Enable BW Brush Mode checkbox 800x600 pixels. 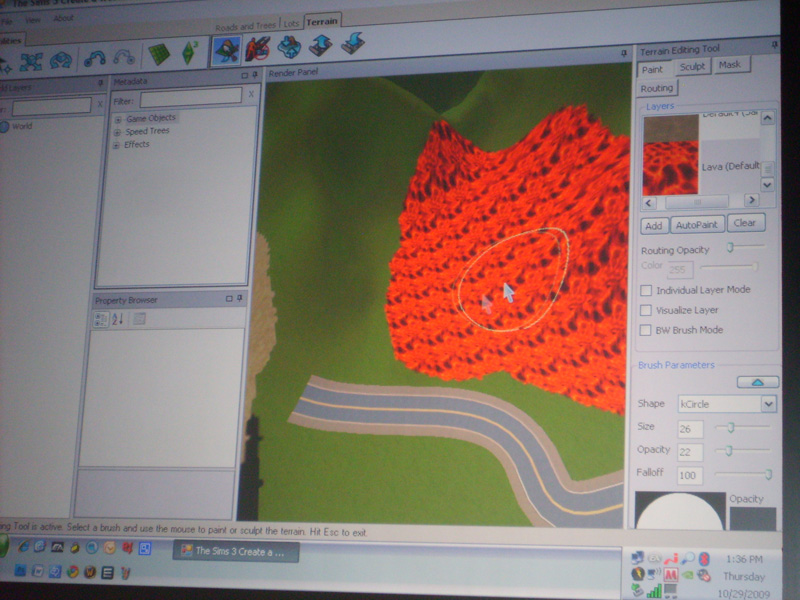(x=645, y=330)
